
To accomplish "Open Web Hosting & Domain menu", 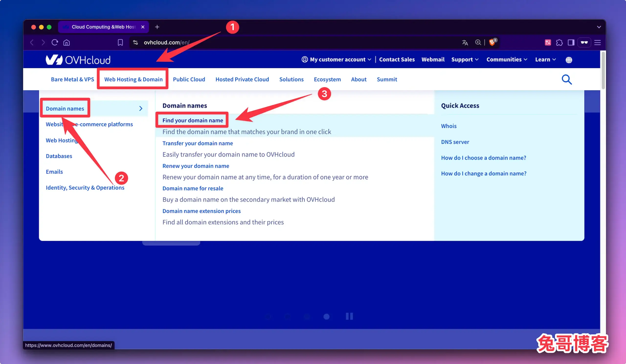I will tap(134, 79).
